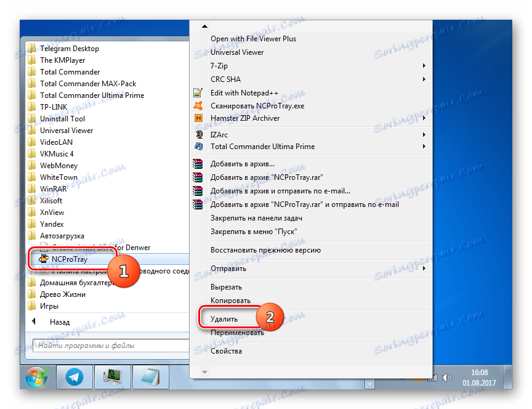Click the Uninstall Tool folder icon
The width and height of the screenshot is (532, 409).
(31, 118)
